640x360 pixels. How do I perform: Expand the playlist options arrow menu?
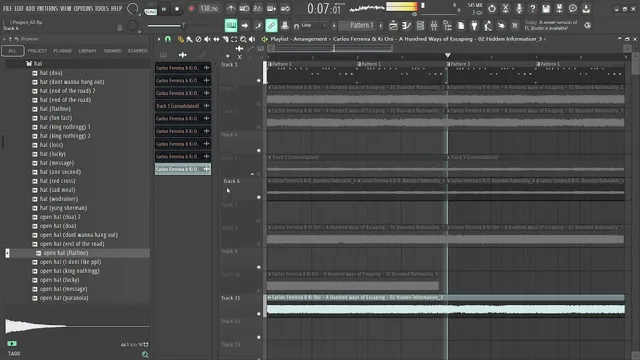coord(159,39)
